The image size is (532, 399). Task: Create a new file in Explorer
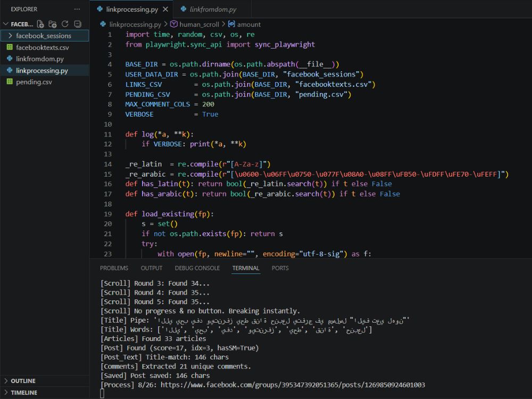tap(40, 24)
